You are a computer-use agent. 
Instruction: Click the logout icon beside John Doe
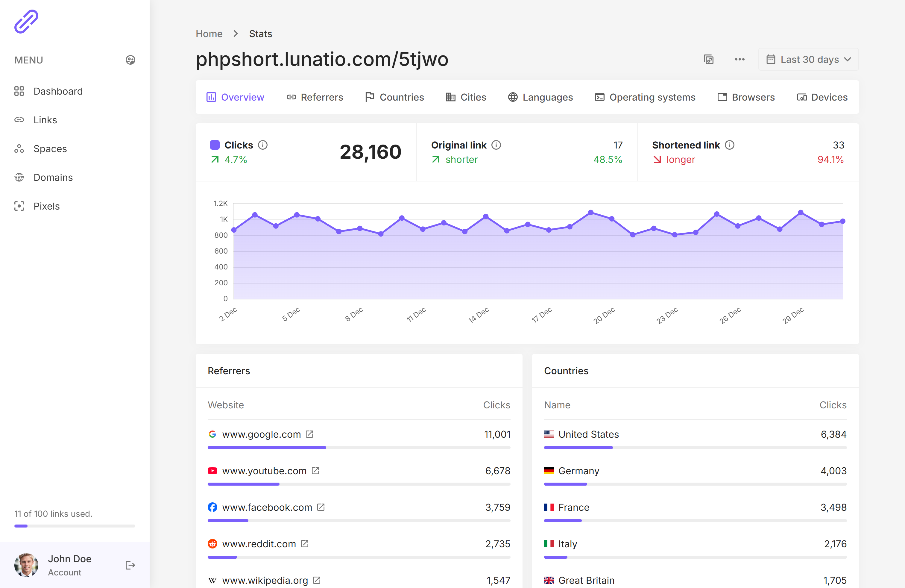130,565
